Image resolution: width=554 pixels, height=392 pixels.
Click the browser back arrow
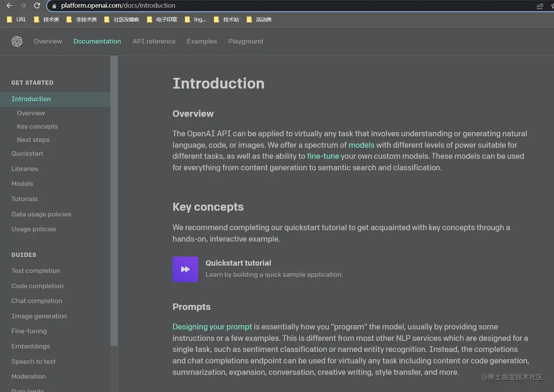point(9,6)
